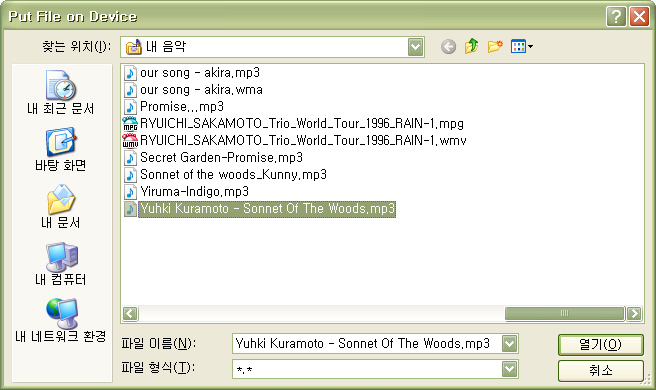Screen dimensions: 656x390
Task: Click the music icon of our song - akira.mp3
Action: pyautogui.click(x=130, y=73)
